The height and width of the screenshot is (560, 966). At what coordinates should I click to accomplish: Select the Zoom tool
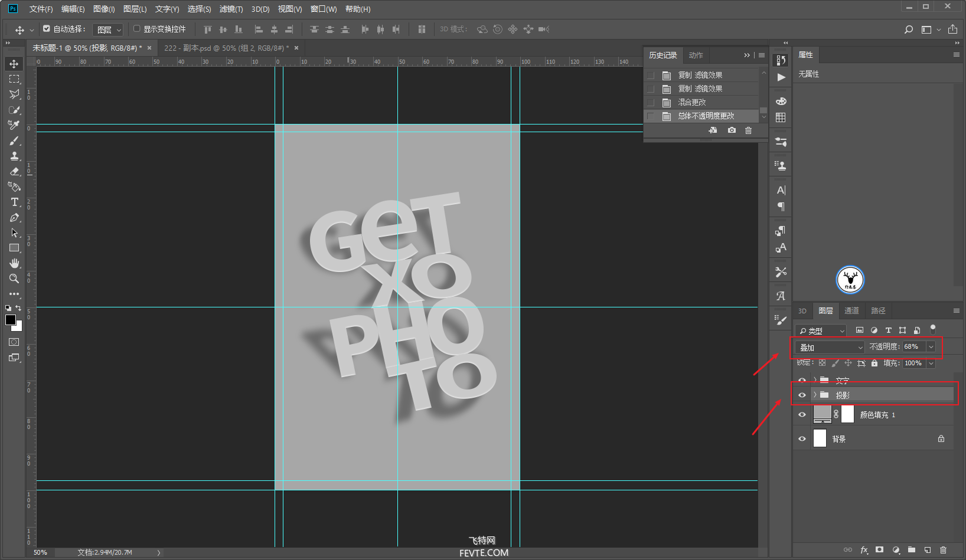[14, 279]
